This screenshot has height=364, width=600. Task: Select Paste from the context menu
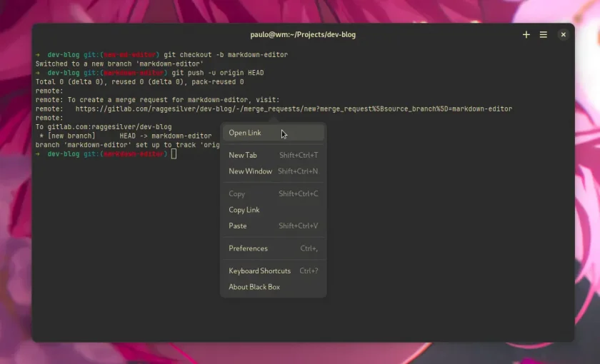click(273, 226)
